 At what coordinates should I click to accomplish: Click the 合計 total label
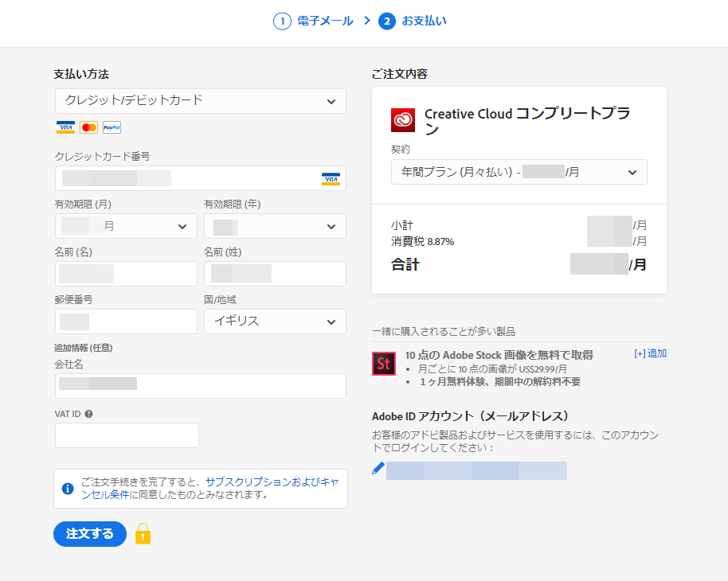click(405, 264)
